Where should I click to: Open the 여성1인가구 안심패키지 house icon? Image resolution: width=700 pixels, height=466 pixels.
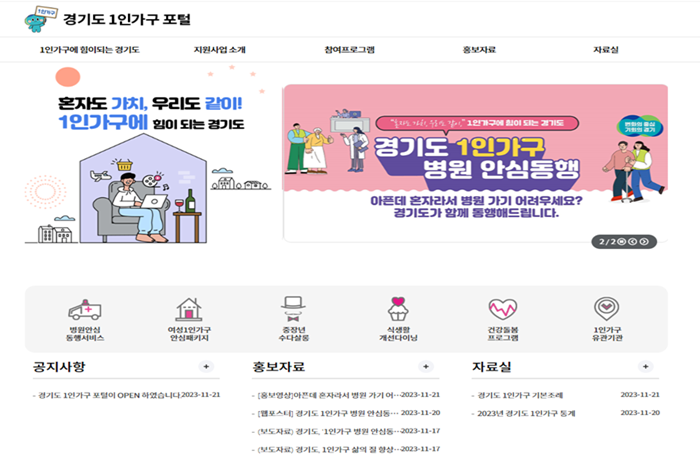[x=189, y=309]
